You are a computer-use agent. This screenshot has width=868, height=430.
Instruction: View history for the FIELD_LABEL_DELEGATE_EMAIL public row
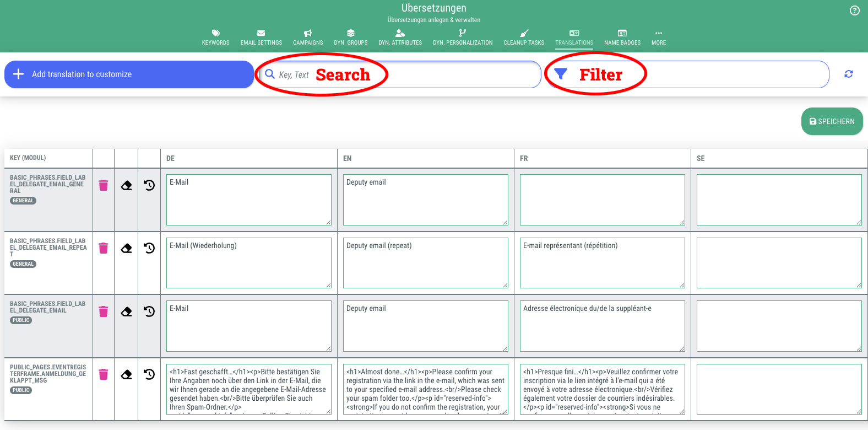(149, 311)
